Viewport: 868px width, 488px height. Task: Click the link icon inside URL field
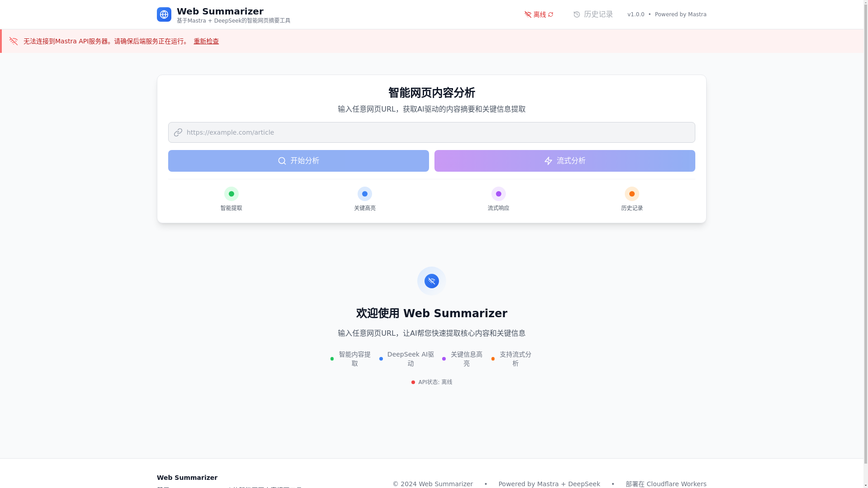tap(178, 132)
